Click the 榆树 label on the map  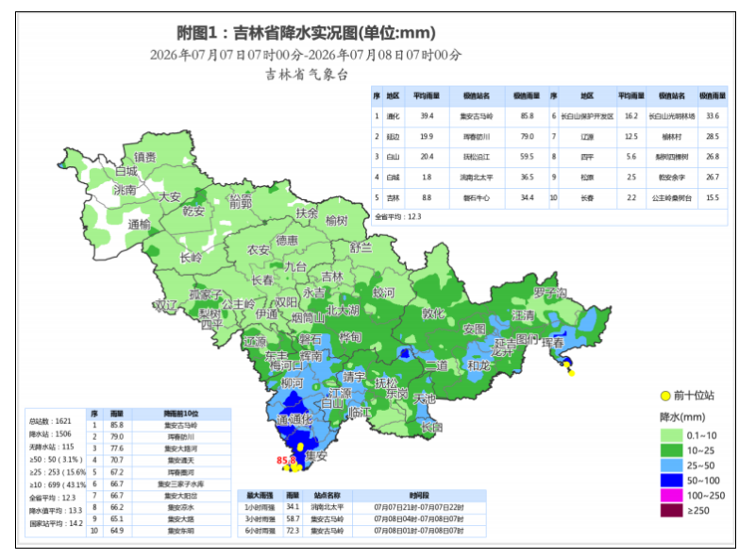click(337, 220)
